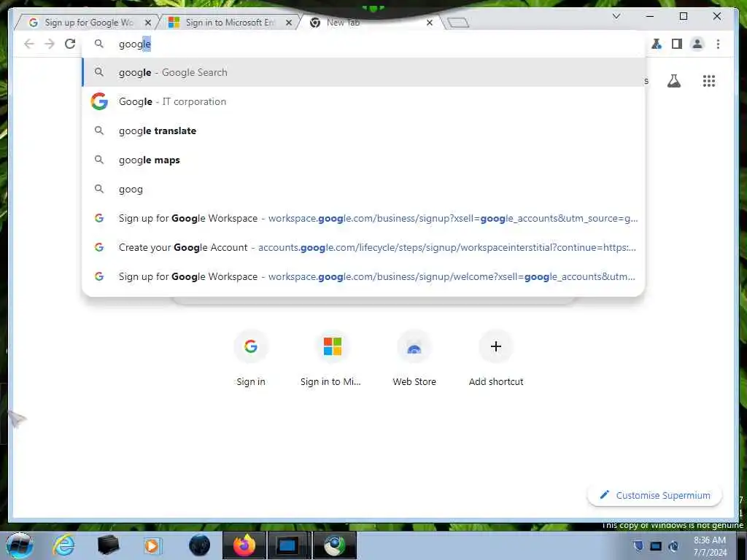
Task: Open Create your Google Account suggestion
Action: click(x=363, y=247)
